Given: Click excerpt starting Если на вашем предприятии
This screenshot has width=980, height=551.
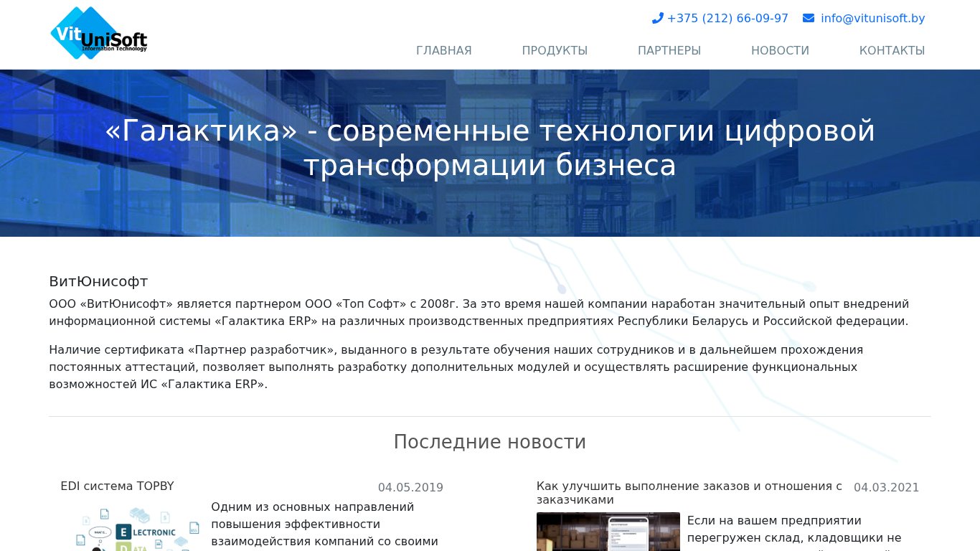Looking at the screenshot, I should 794,532.
